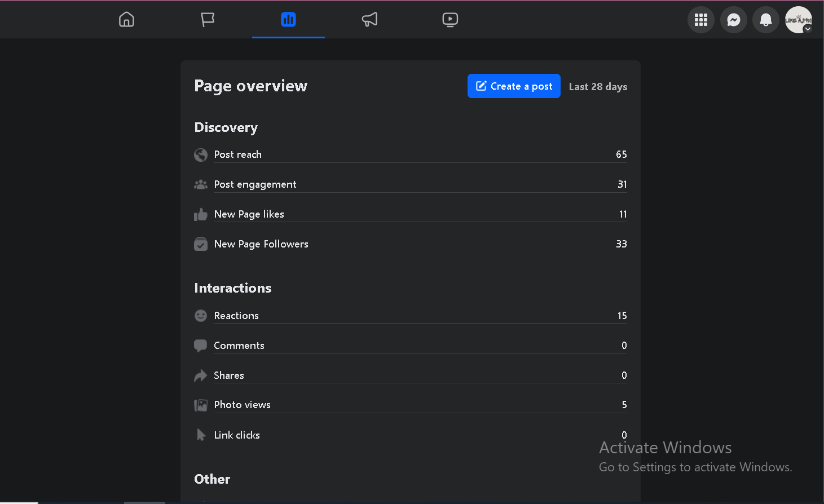This screenshot has width=824, height=504.
Task: Show notifications with the bell icon
Action: click(765, 20)
